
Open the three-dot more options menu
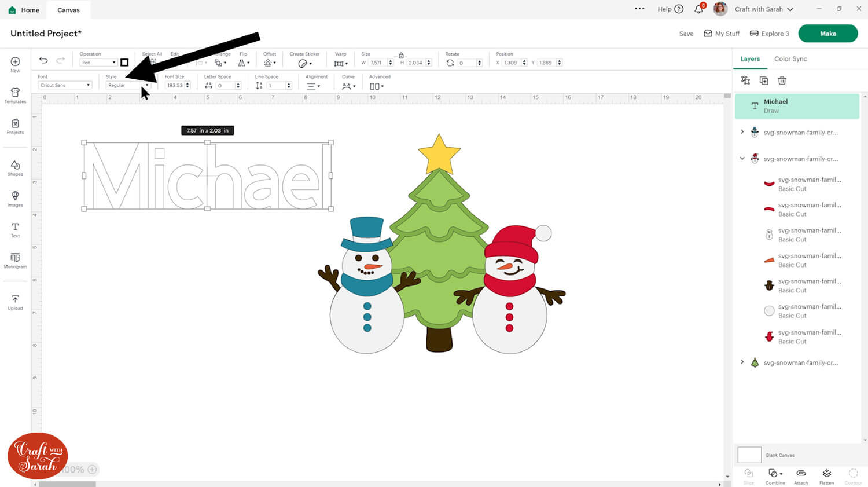point(639,9)
